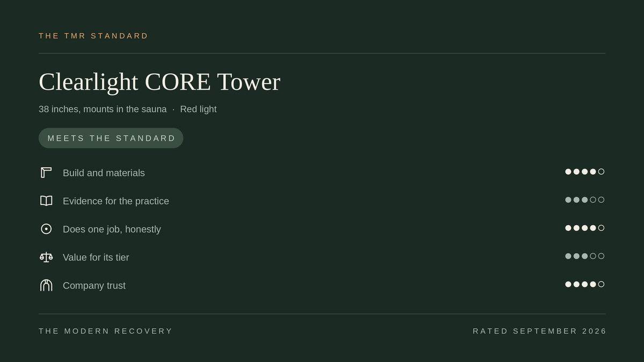Click the arch icon beside Company trust
The image size is (644, 362).
click(46, 285)
